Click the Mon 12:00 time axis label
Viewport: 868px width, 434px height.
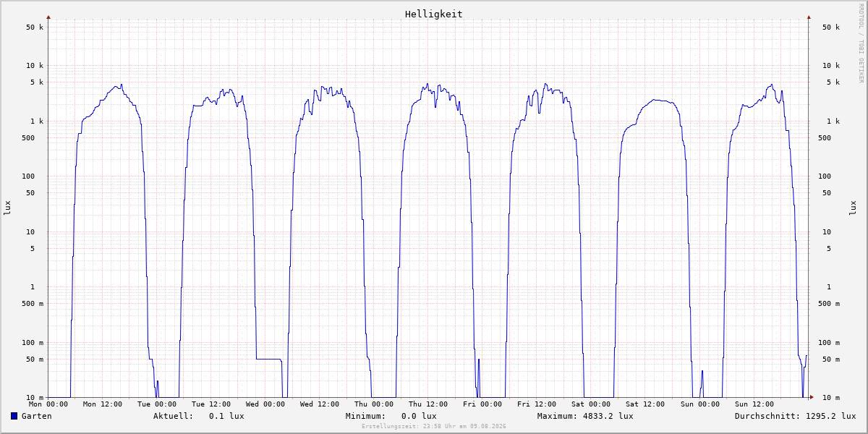tap(103, 404)
